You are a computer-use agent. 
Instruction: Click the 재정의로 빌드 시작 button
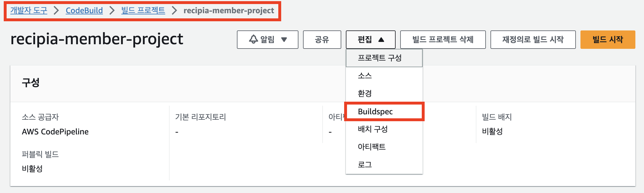coord(533,39)
